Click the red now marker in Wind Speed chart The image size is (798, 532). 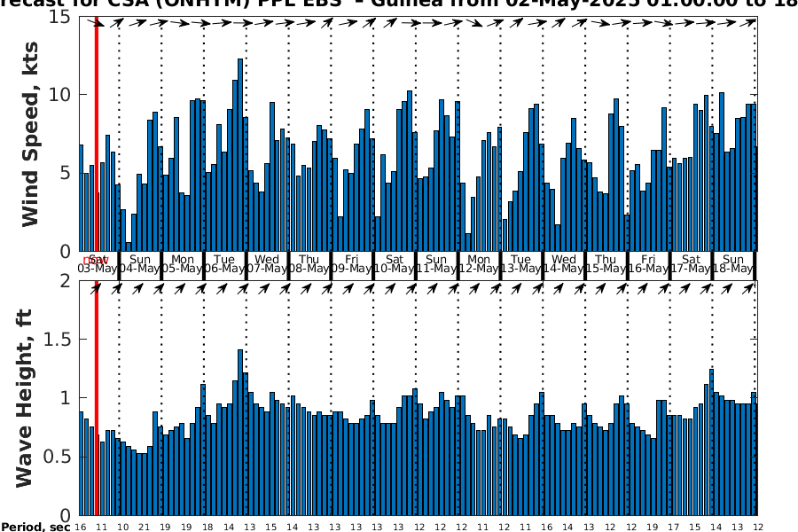tap(96, 133)
